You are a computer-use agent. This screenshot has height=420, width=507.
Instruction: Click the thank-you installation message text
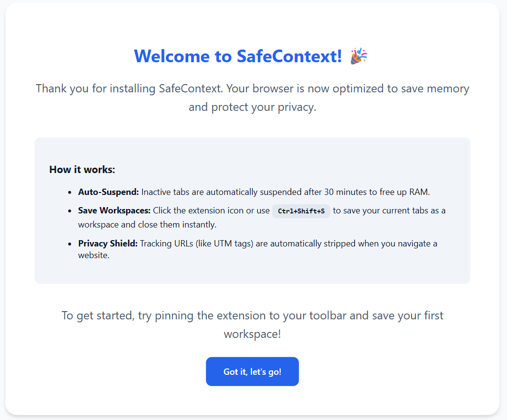click(x=253, y=97)
